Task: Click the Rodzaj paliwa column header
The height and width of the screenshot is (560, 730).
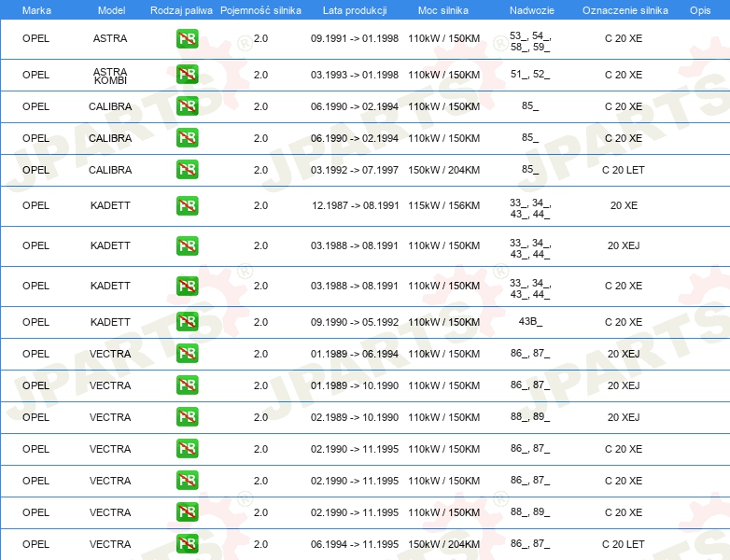Action: coord(181,10)
